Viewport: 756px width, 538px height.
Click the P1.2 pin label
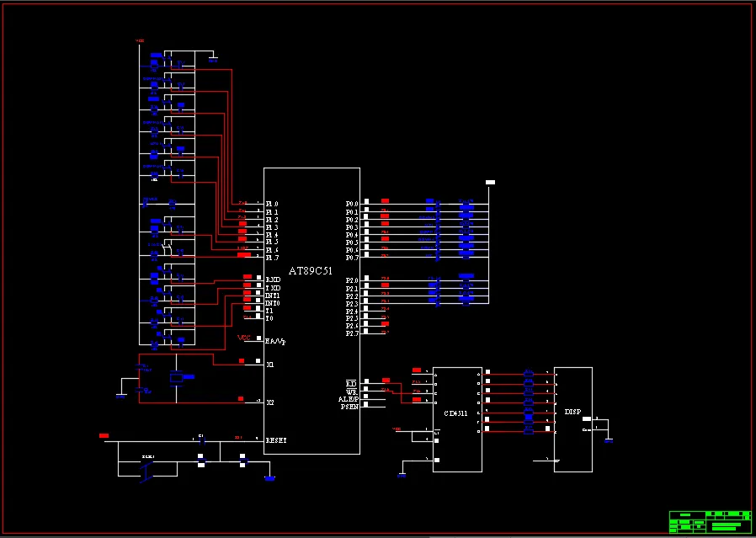[x=273, y=220]
